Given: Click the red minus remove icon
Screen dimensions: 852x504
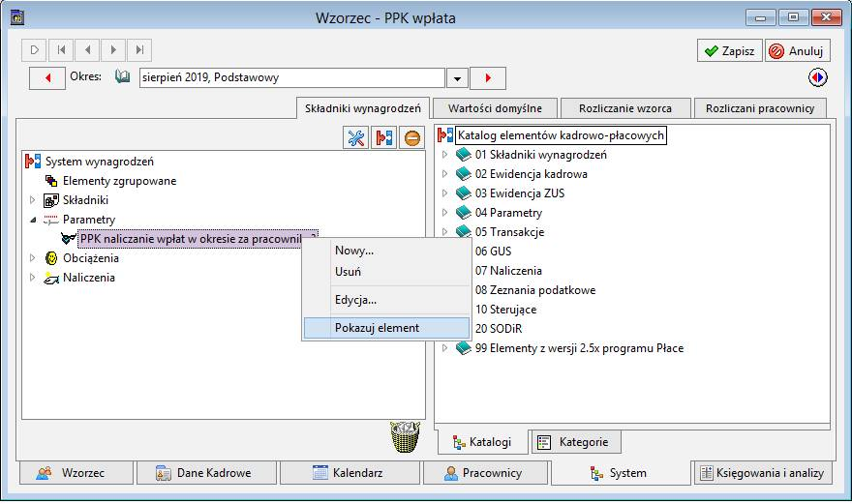Looking at the screenshot, I should (413, 138).
